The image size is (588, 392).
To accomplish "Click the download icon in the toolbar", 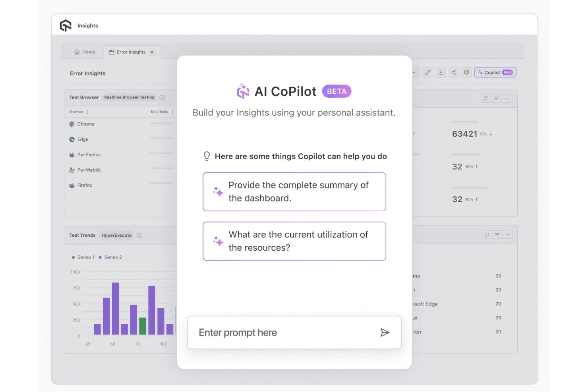I will [441, 72].
